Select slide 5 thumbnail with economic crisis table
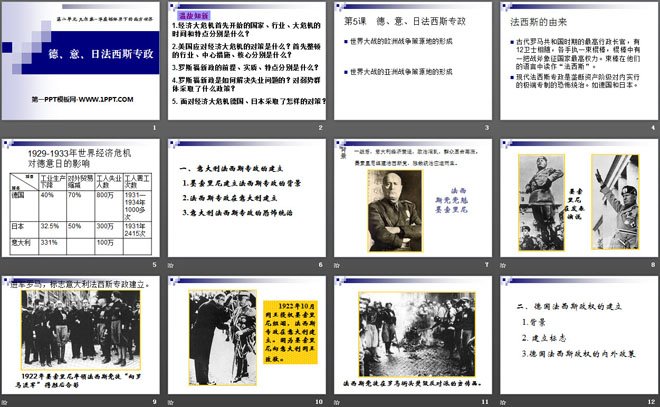The width and height of the screenshot is (660, 407). click(81, 198)
